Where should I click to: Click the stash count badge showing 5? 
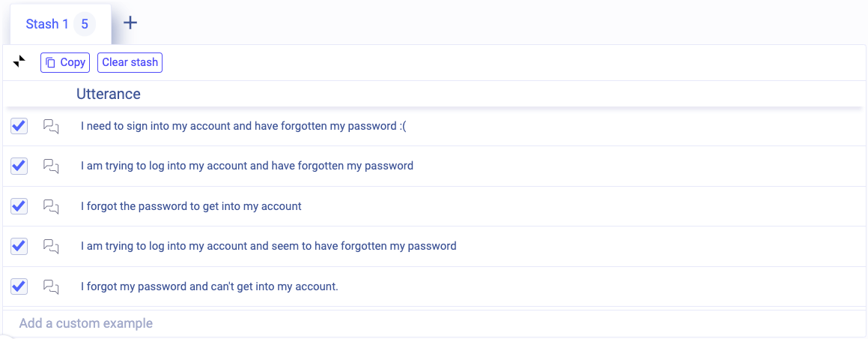tap(85, 24)
